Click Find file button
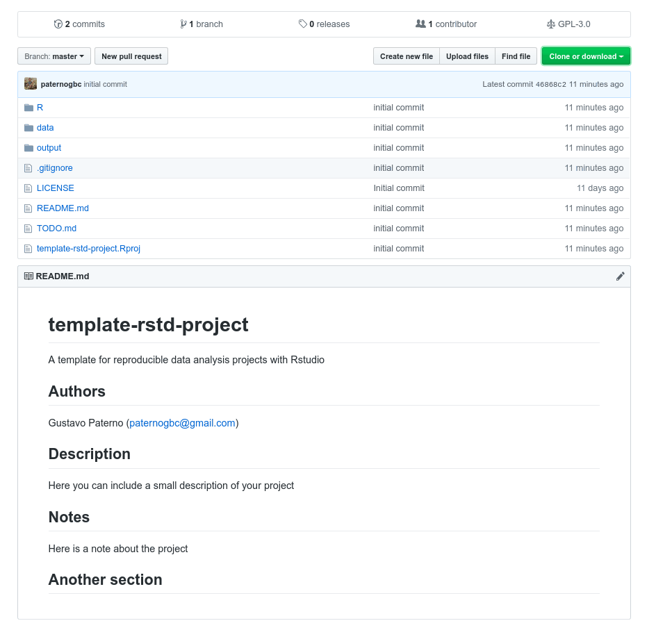672x630 pixels. pos(516,56)
